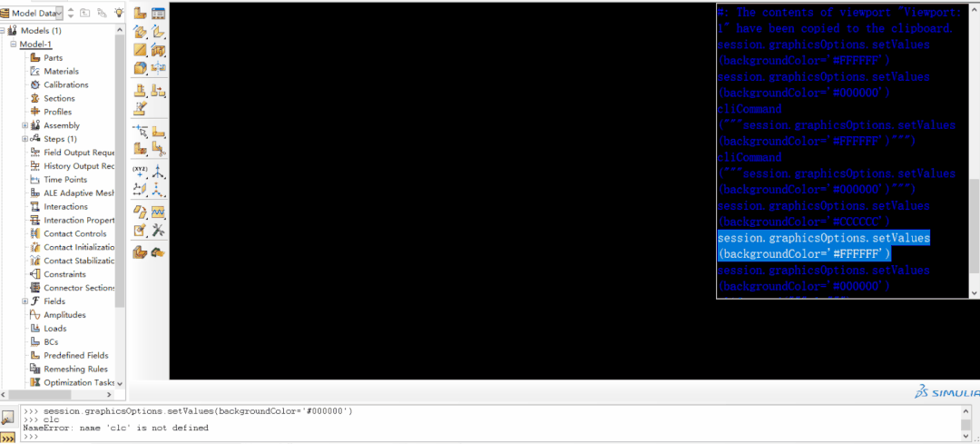Select BCs in the model tree
Screen dimensions: 980x444
[x=51, y=341]
